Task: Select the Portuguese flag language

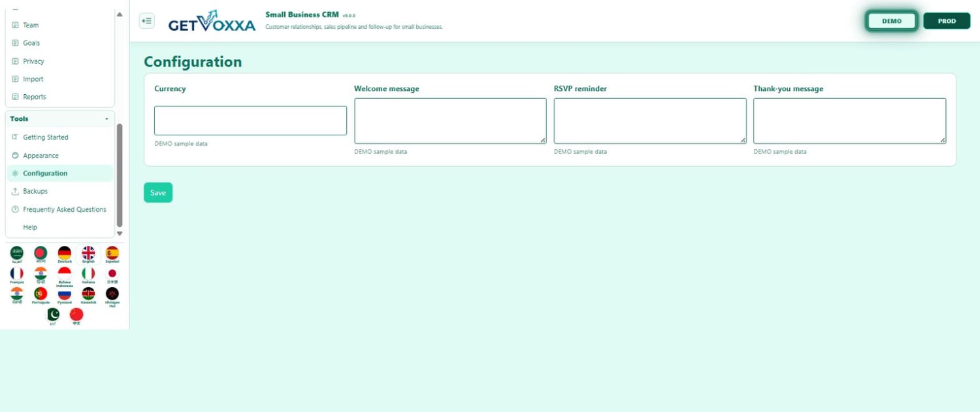Action: 41,296
